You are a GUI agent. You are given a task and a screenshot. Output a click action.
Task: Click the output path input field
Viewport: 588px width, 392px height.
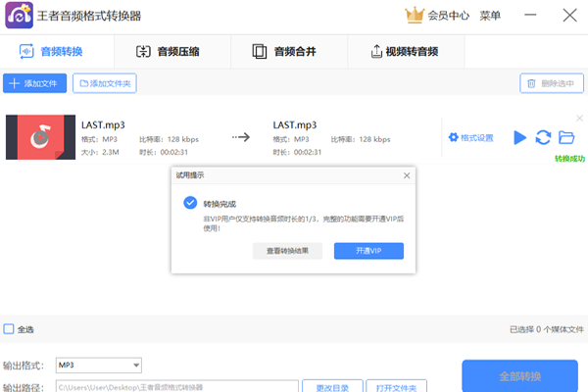tap(174, 387)
